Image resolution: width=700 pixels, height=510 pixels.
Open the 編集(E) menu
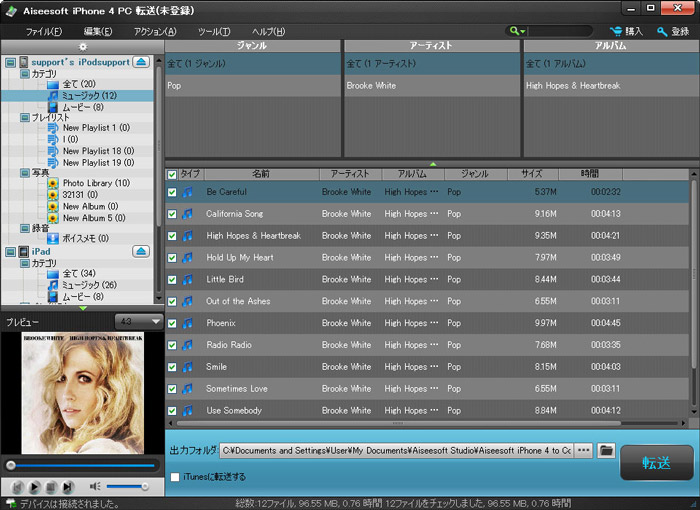98,31
